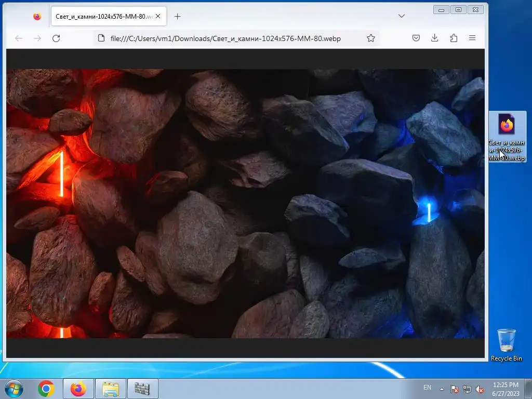This screenshot has width=532, height=399.
Task: Open the Downloads panel
Action: [435, 38]
